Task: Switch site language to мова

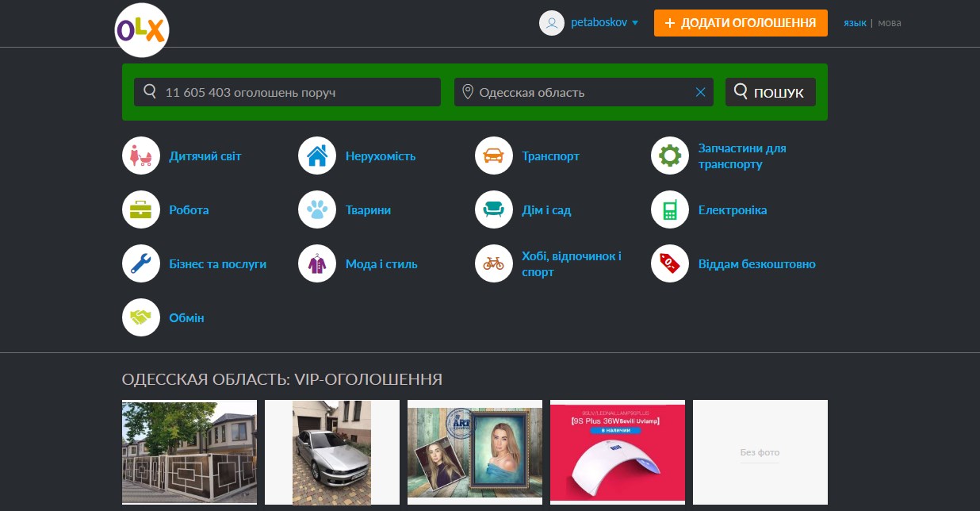Action: [888, 23]
